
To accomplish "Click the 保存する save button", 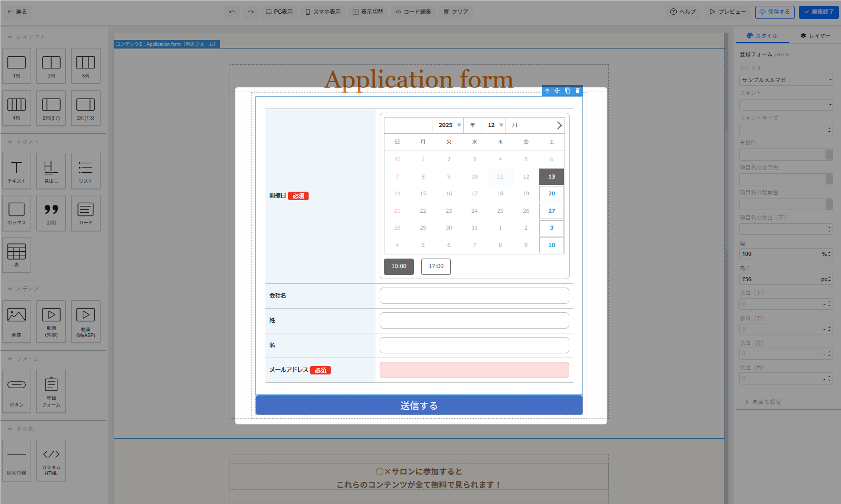I will click(x=774, y=12).
